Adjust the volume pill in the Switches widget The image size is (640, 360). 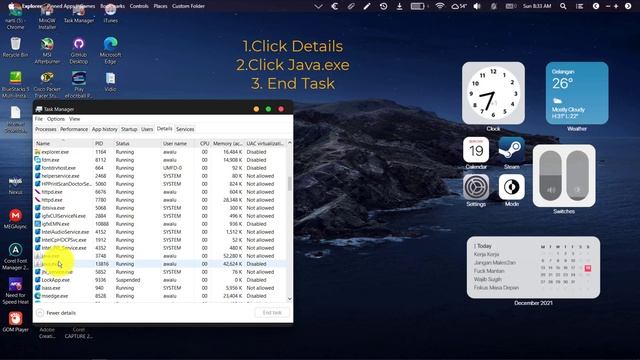point(551,176)
